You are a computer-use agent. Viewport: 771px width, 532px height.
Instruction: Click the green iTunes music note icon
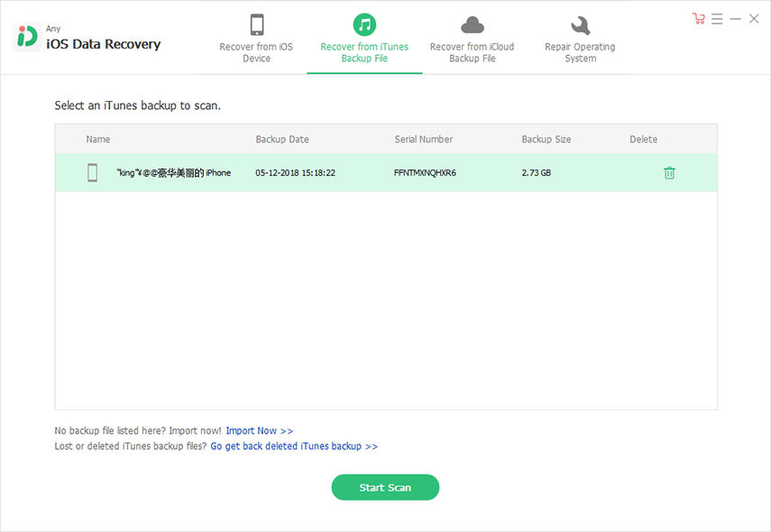[364, 24]
